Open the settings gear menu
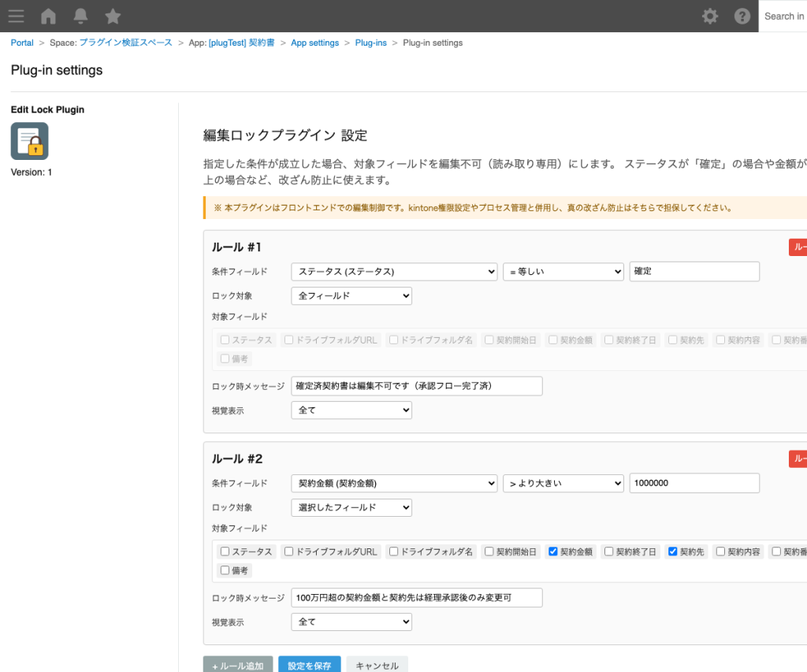This screenshot has width=807, height=672. (709, 16)
